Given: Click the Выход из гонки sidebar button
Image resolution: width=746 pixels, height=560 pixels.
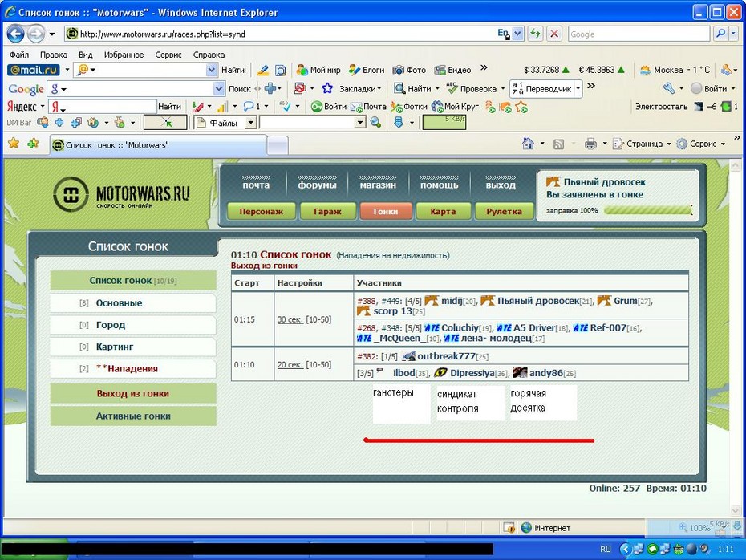Looking at the screenshot, I should coord(132,394).
